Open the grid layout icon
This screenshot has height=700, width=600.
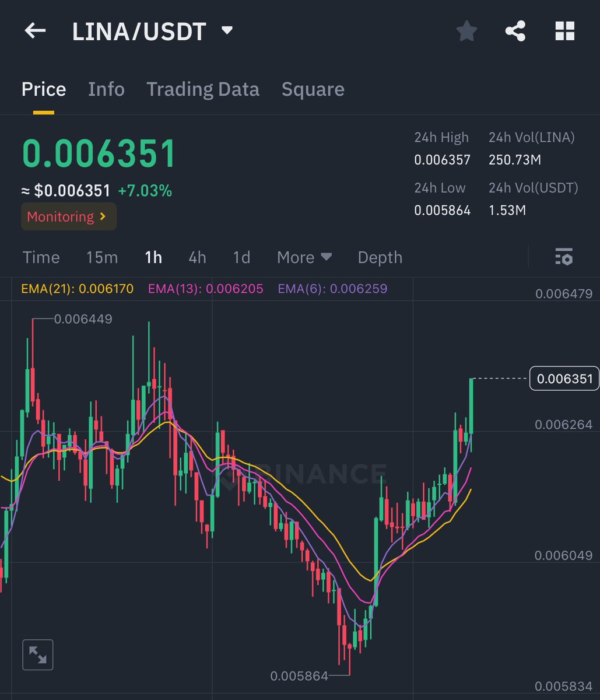[x=565, y=31]
